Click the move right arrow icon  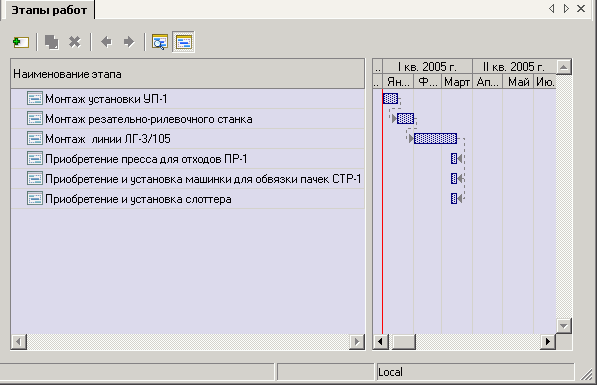(129, 42)
